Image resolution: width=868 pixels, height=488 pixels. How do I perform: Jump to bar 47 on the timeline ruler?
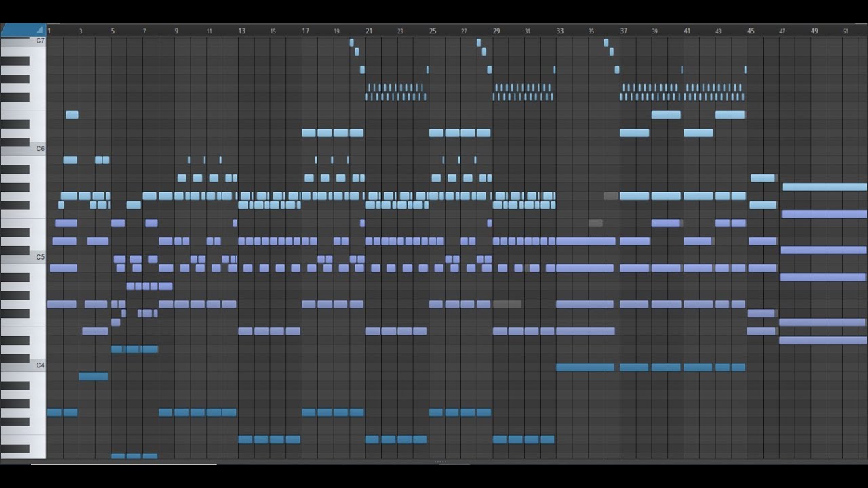[782, 31]
